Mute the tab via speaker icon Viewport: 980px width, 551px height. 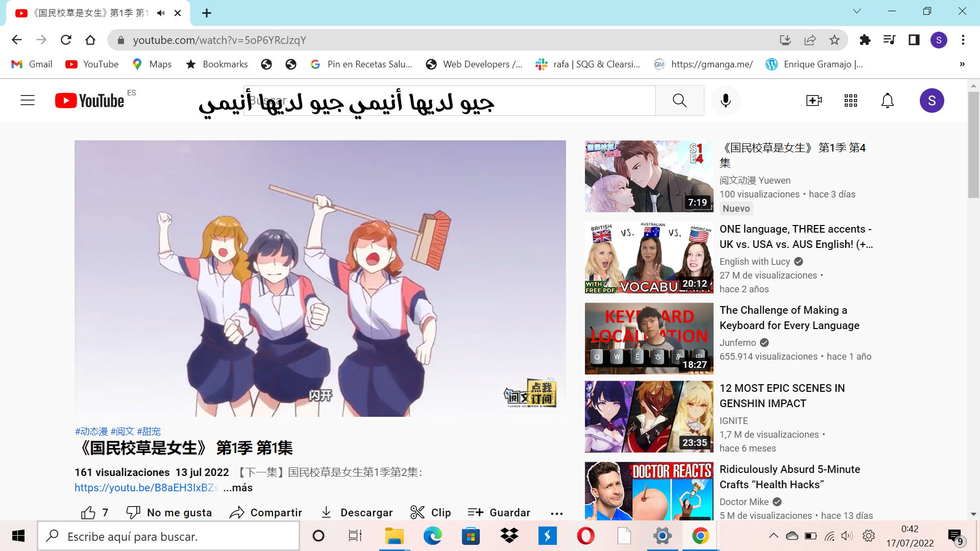point(161,13)
